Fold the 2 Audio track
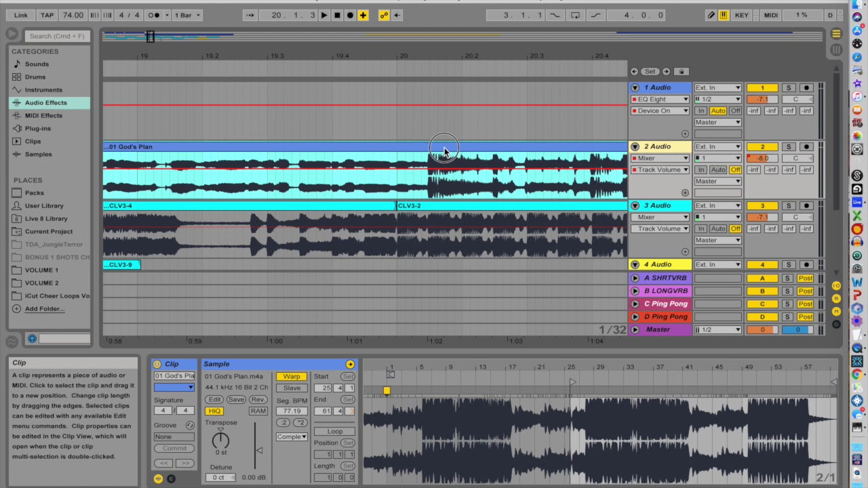Image resolution: width=868 pixels, height=488 pixels. coord(635,146)
